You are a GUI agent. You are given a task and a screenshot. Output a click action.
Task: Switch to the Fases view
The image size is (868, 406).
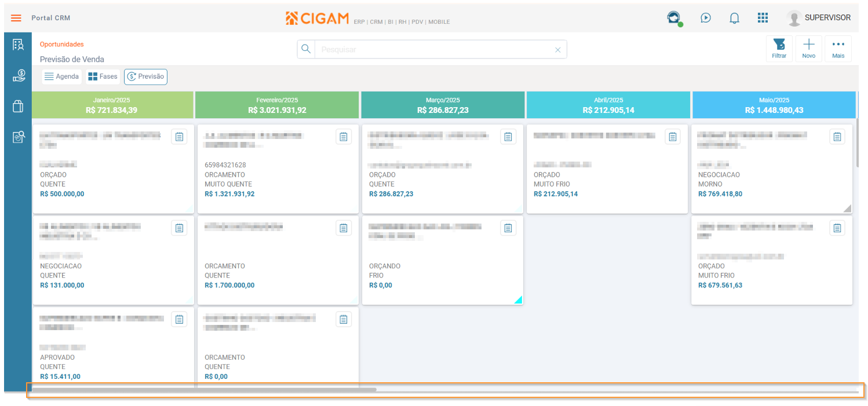pyautogui.click(x=103, y=76)
